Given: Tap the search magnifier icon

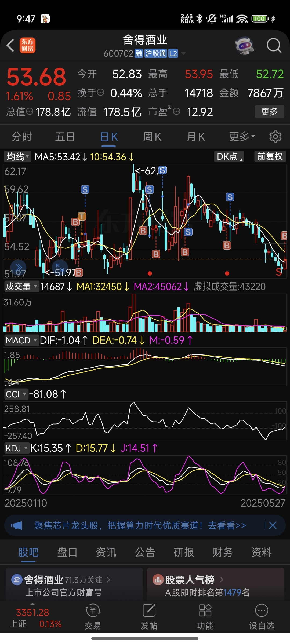Looking at the screenshot, I should (x=274, y=45).
